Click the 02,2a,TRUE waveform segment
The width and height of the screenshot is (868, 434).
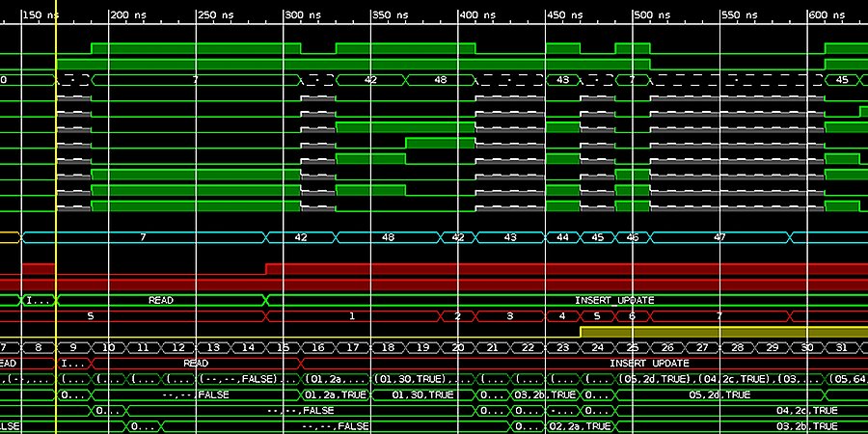tap(579, 425)
